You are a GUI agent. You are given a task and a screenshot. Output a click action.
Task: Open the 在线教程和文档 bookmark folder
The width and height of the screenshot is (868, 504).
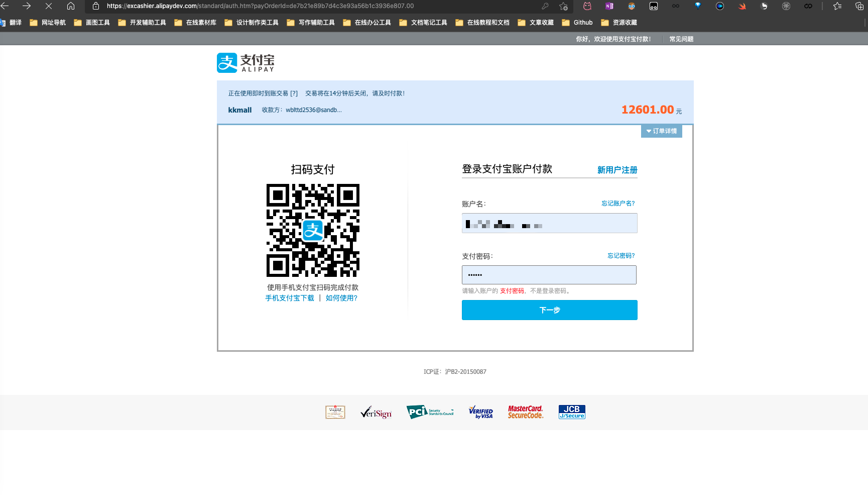483,23
